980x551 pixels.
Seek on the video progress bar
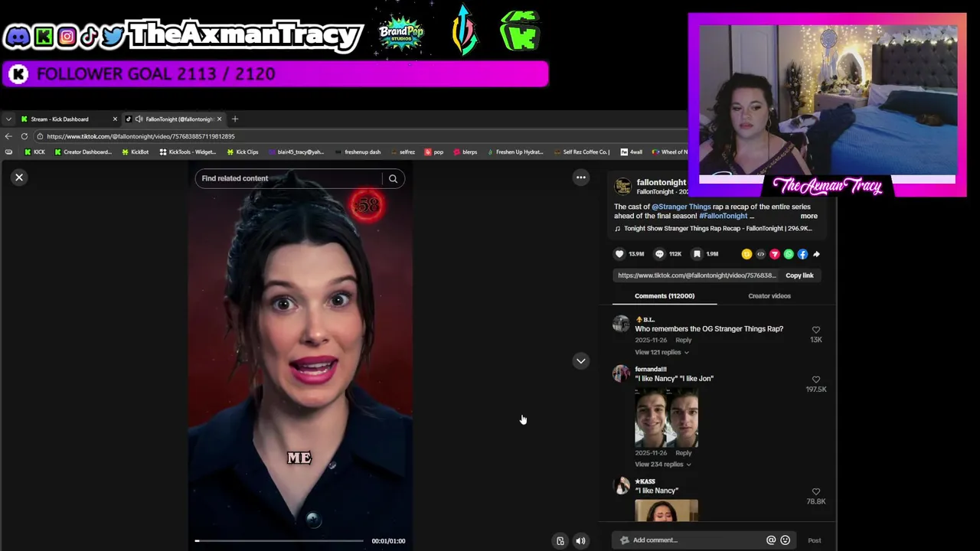pos(279,541)
